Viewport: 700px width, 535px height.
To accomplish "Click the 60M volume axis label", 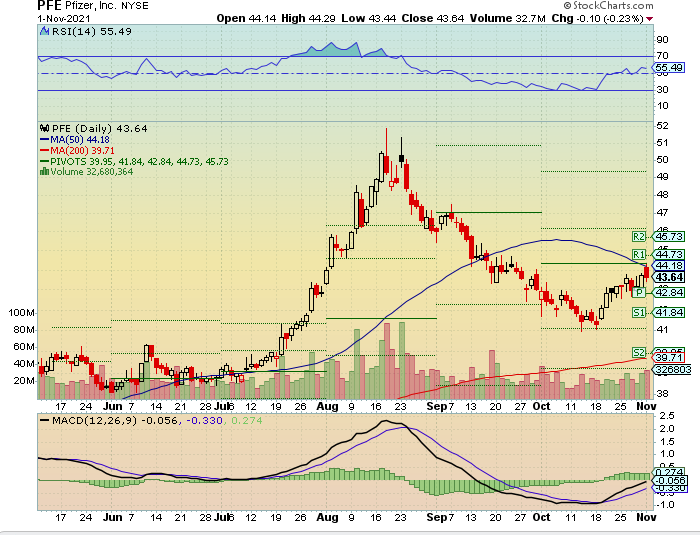I will click(24, 347).
